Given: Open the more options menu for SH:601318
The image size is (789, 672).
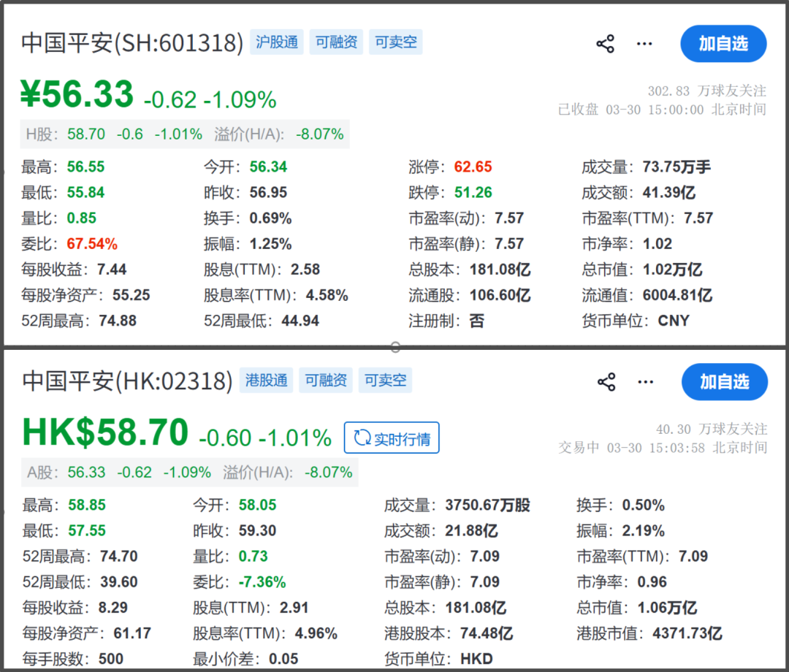Looking at the screenshot, I should [644, 44].
